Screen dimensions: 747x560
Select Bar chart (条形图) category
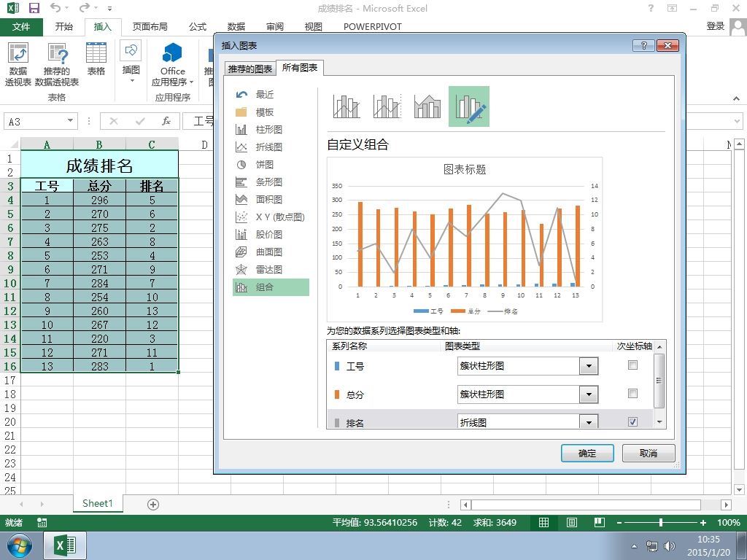(x=271, y=182)
